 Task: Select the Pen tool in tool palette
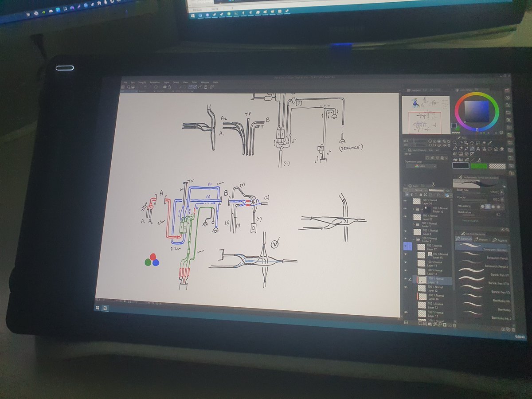pos(454,149)
